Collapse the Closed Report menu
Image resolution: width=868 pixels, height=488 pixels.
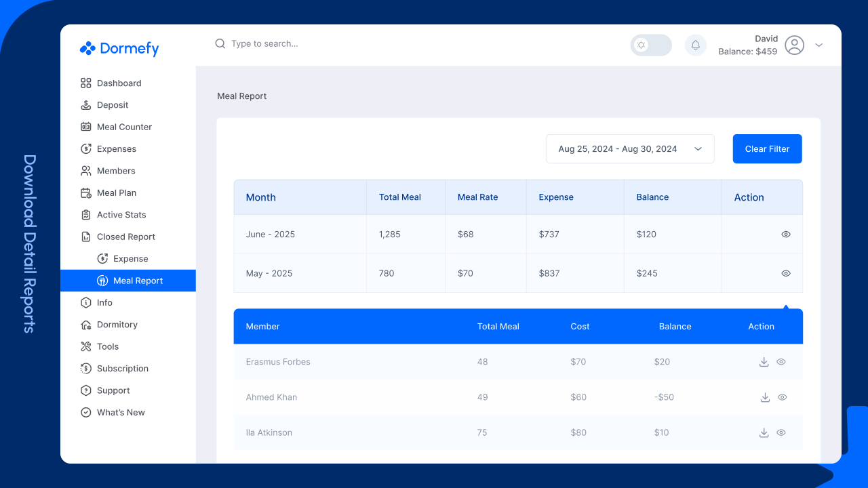pyautogui.click(x=128, y=237)
